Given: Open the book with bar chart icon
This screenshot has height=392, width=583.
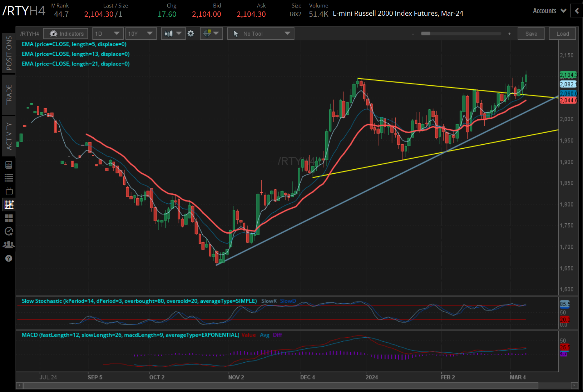Looking at the screenshot, I should point(9,165).
